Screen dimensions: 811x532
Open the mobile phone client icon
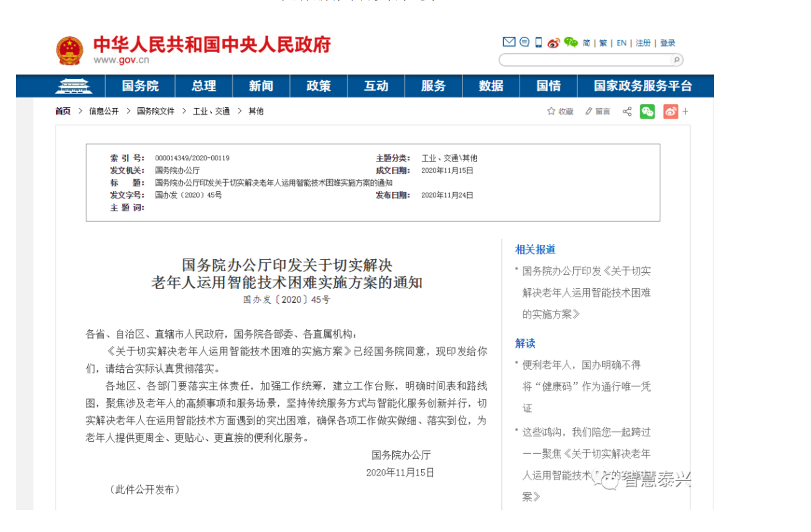tap(538, 42)
